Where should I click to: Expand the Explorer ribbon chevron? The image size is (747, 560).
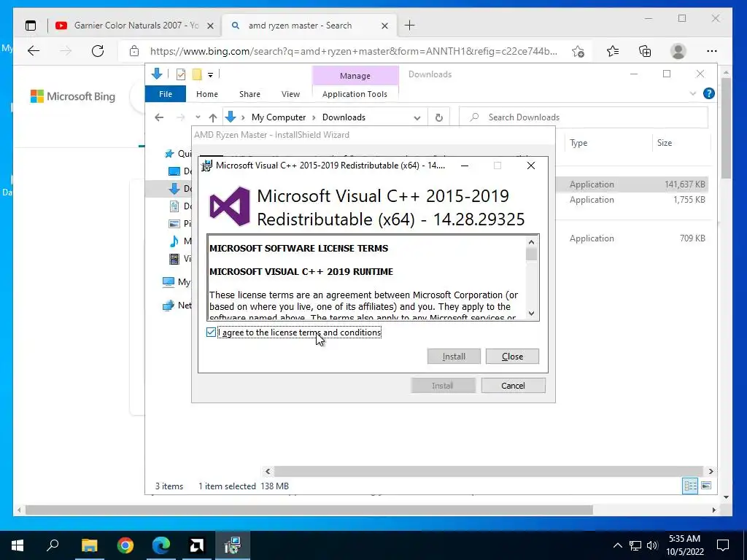693,93
